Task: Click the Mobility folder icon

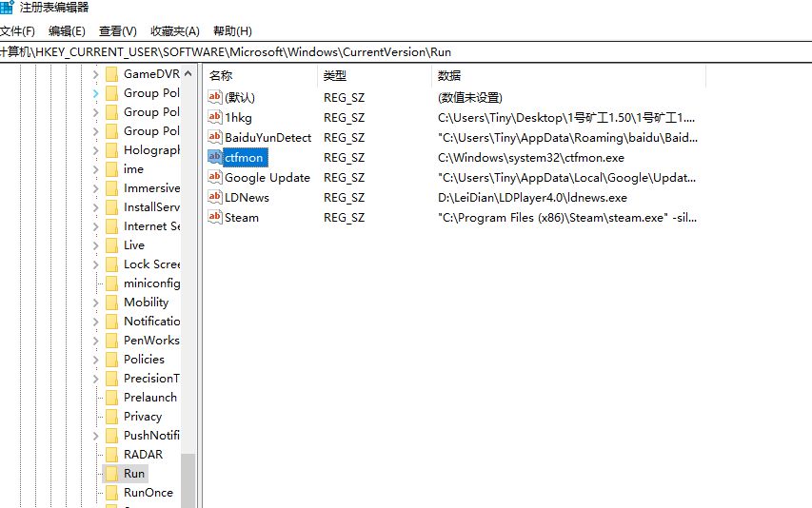Action: tap(111, 303)
